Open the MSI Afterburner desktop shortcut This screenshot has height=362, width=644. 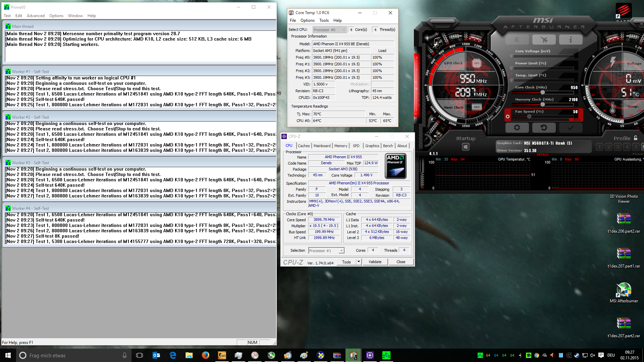pos(624,293)
